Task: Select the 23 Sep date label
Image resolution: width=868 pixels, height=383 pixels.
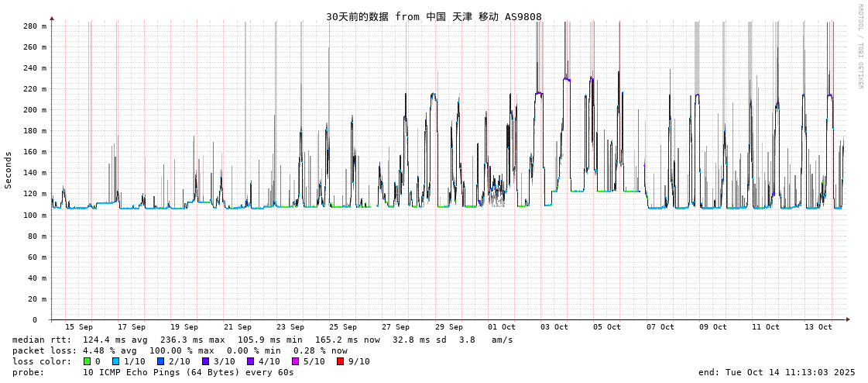Action: click(290, 327)
